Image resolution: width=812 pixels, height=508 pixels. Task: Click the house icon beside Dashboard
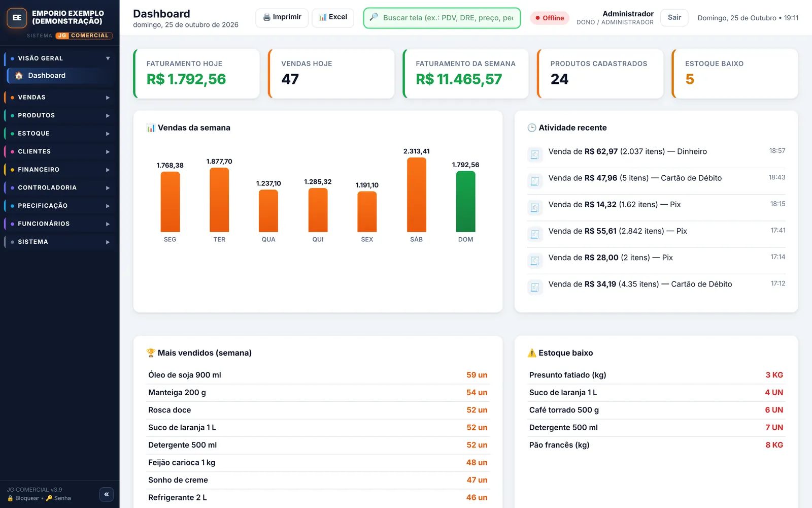[x=19, y=76]
